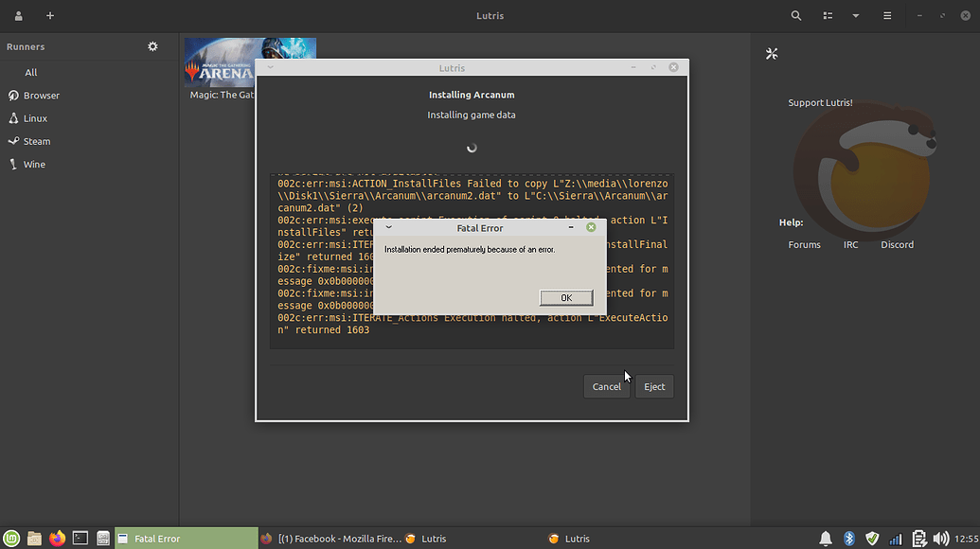Open the IRC help link

[x=850, y=245]
